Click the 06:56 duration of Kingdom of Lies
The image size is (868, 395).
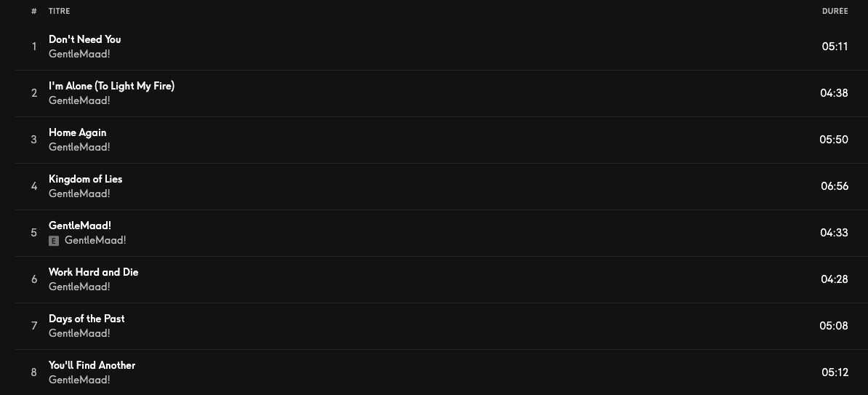point(835,186)
